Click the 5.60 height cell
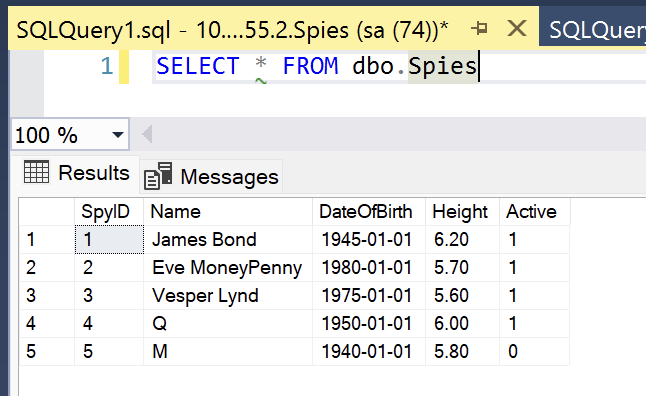The height and width of the screenshot is (396, 646). click(462, 296)
